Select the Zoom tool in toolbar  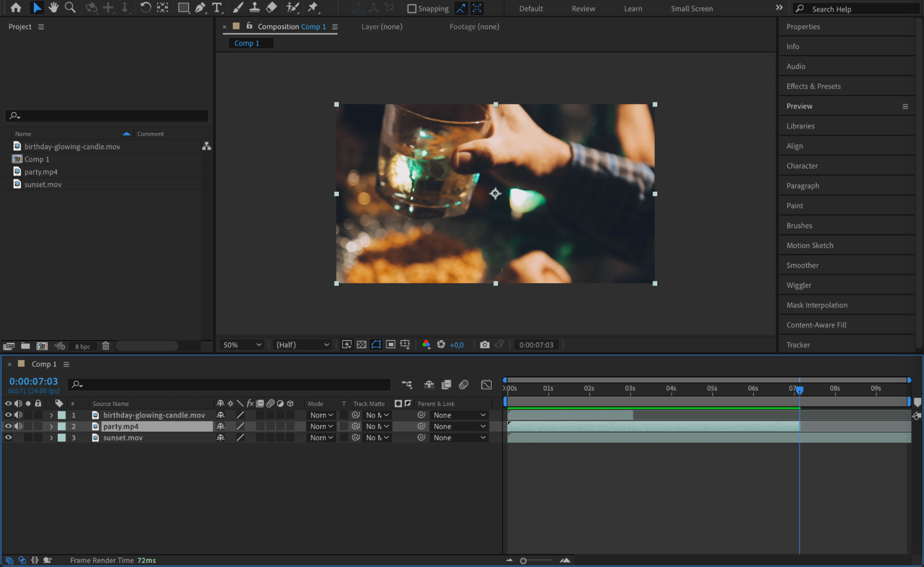[70, 7]
